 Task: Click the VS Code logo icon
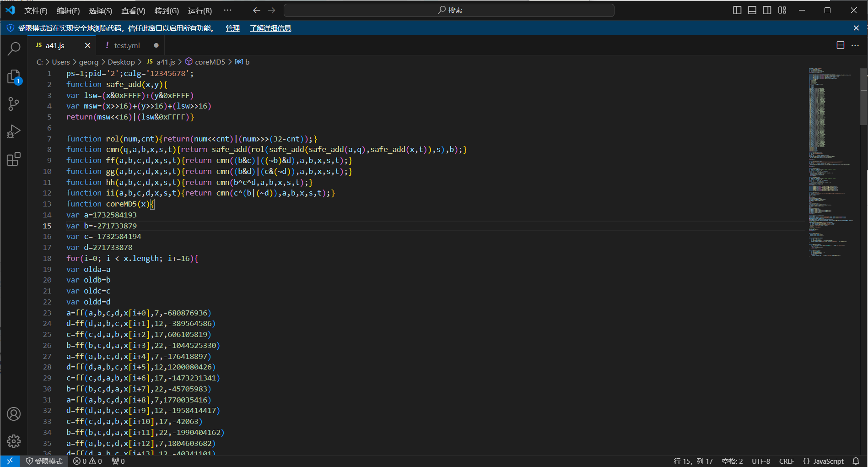10,10
